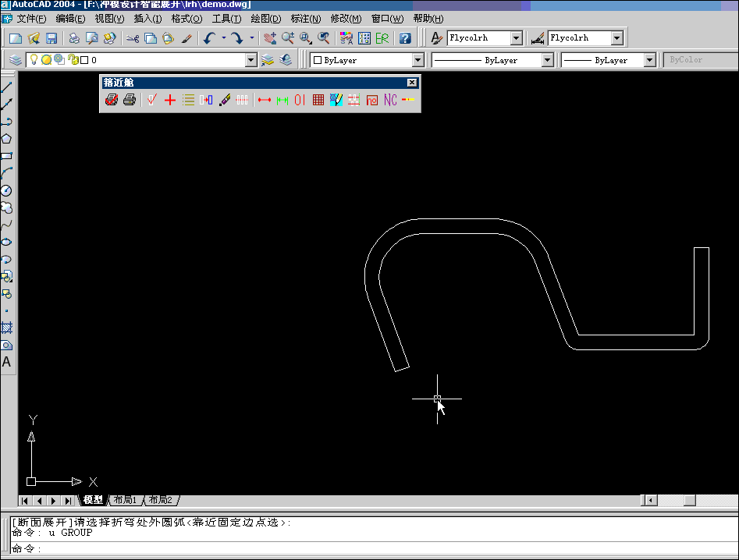Click the ByLayer color swatch box
The height and width of the screenshot is (560, 739).
pyautogui.click(x=318, y=60)
